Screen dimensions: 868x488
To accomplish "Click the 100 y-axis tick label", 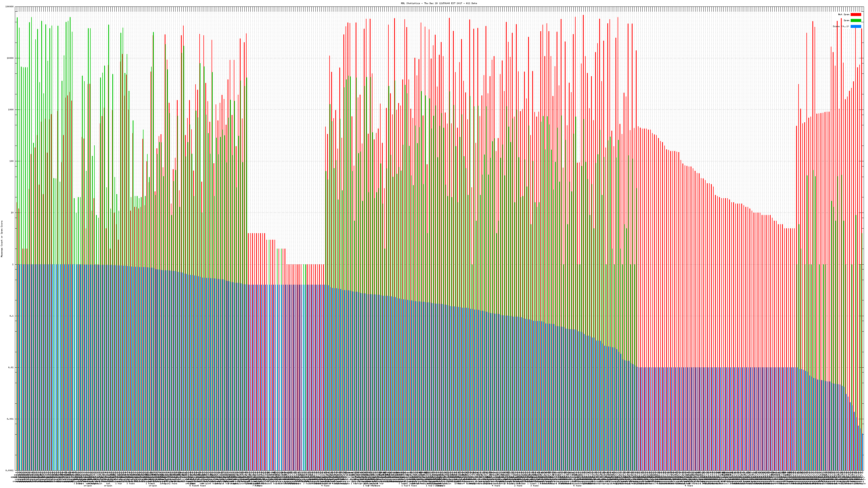I will [12, 161].
